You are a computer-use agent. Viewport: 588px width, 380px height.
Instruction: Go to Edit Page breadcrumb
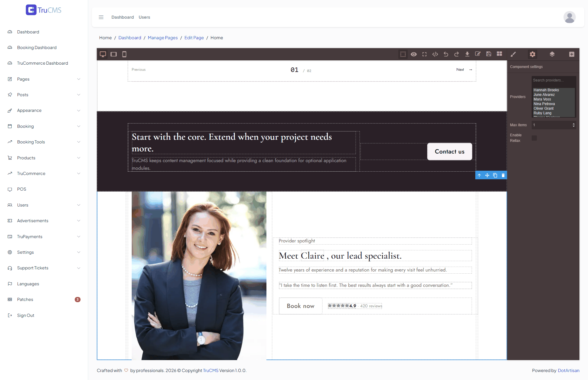[x=194, y=38]
